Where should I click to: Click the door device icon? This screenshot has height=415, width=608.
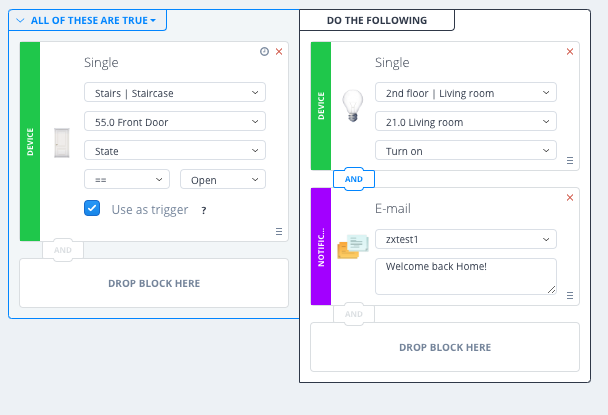click(x=62, y=140)
